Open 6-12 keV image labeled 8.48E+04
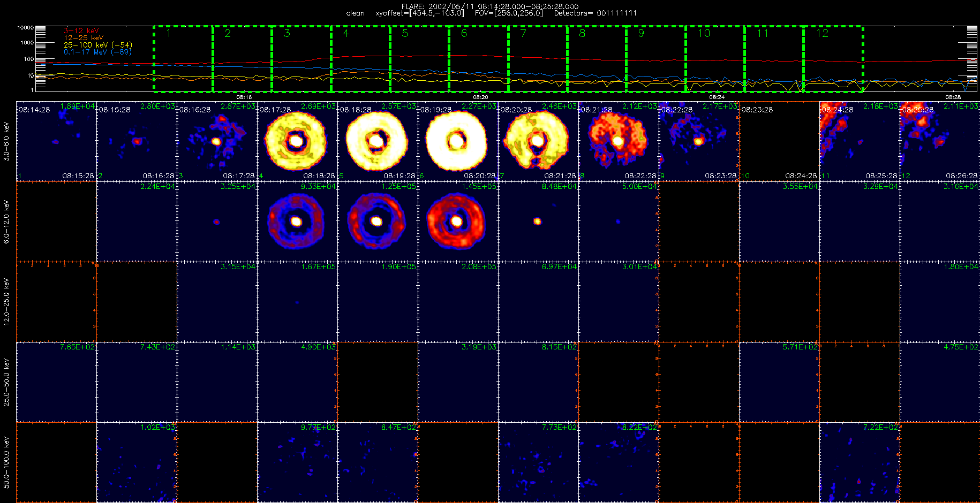980x503 pixels. [x=539, y=222]
